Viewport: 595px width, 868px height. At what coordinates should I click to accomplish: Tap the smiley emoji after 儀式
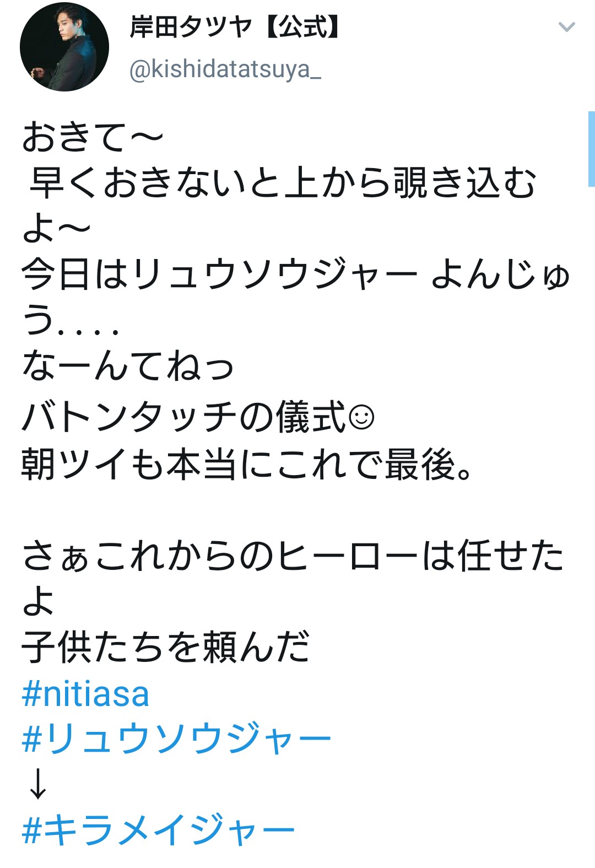coord(361,417)
